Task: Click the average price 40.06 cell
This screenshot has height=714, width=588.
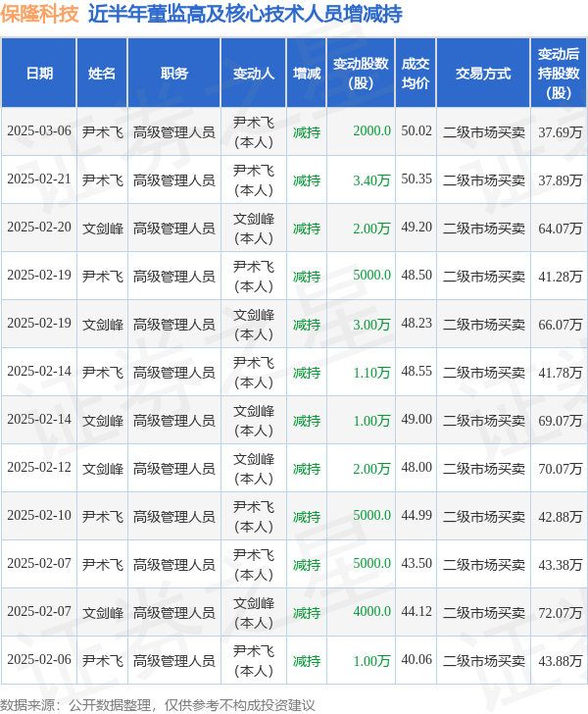Action: pyautogui.click(x=416, y=660)
